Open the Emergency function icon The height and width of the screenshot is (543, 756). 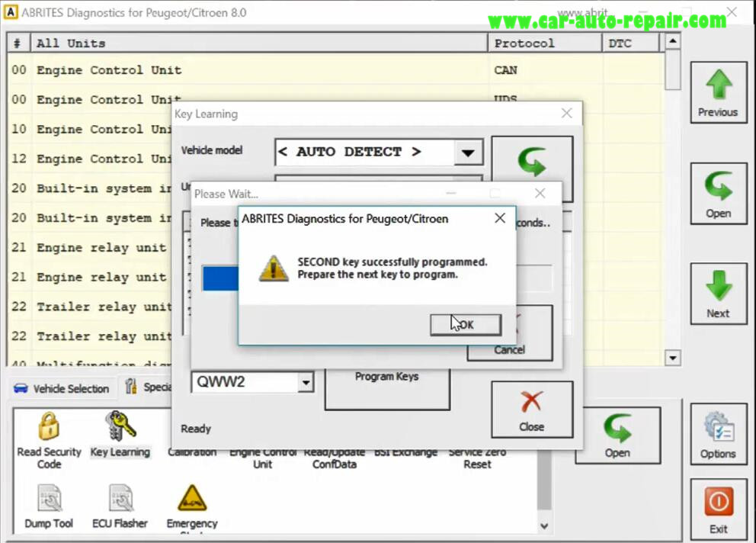(x=192, y=507)
